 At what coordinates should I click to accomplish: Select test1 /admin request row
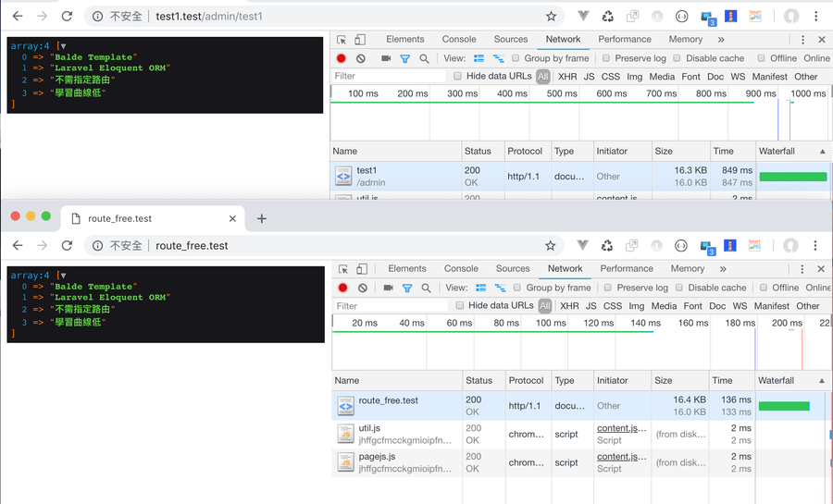pyautogui.click(x=579, y=176)
